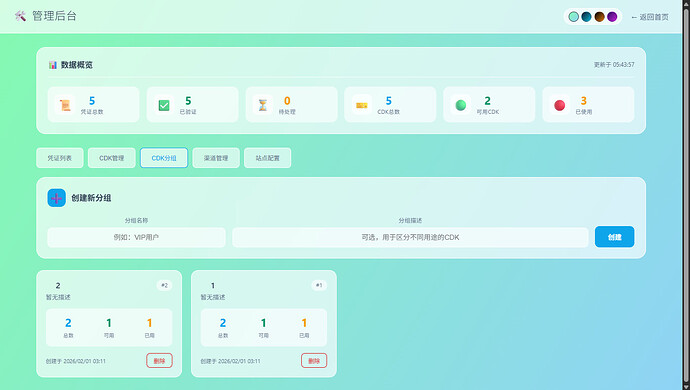
Task: Delete group #1 with its 删除 button
Action: click(314, 361)
